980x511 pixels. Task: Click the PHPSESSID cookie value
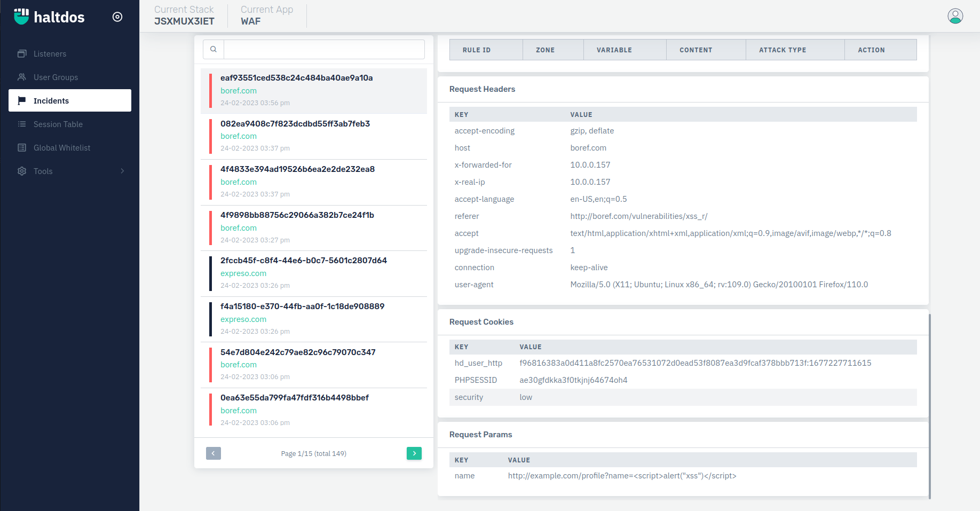point(573,380)
